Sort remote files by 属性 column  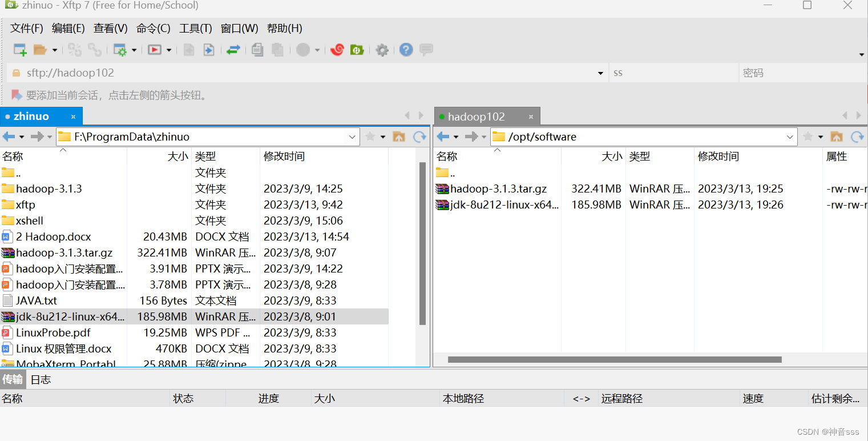(845, 156)
